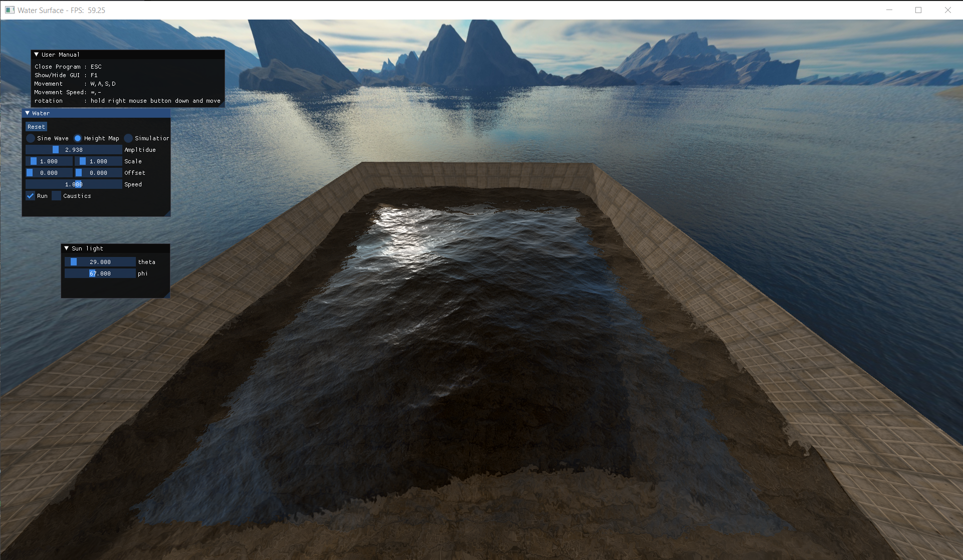Image resolution: width=963 pixels, height=560 pixels.
Task: Click the first Offset slider field
Action: [49, 173]
